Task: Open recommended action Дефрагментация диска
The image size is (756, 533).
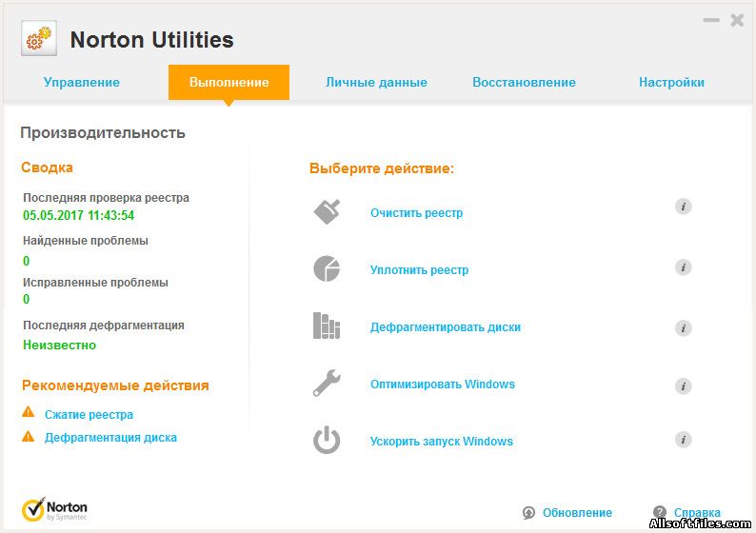Action: tap(110, 438)
